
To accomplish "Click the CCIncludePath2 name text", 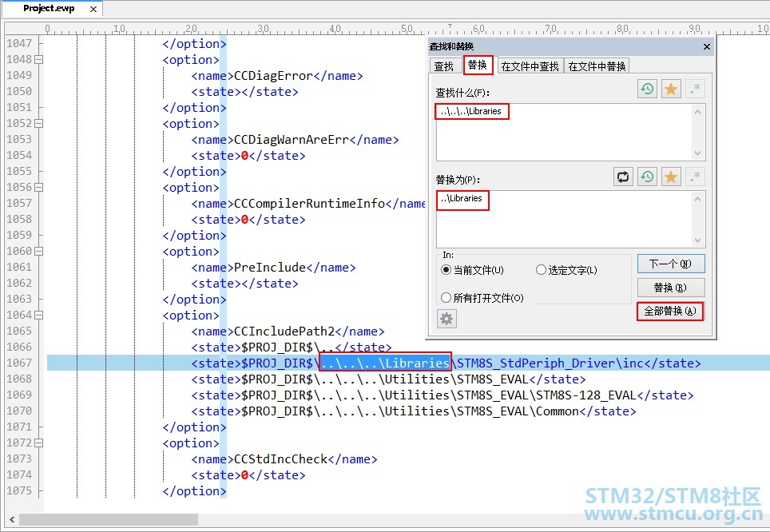I will (x=284, y=331).
